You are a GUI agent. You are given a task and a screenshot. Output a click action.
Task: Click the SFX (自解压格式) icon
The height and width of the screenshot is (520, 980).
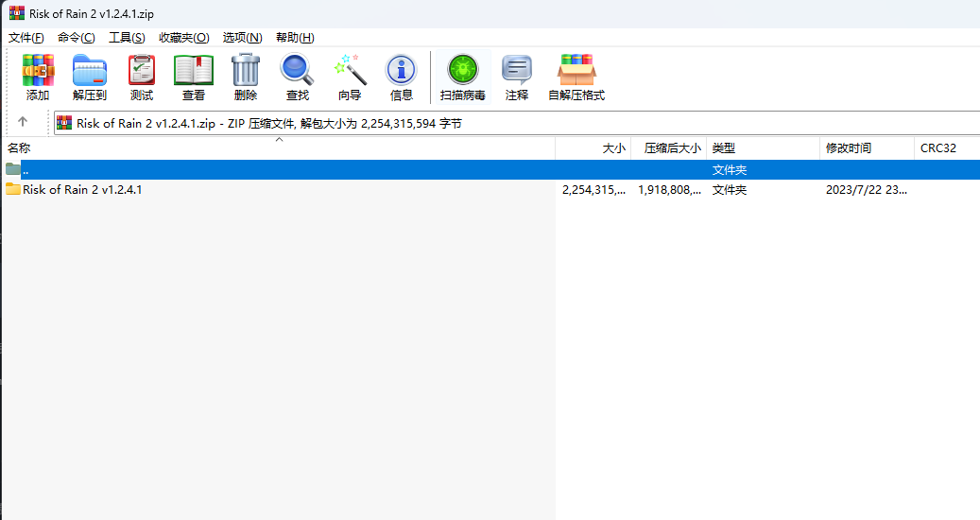tap(576, 78)
